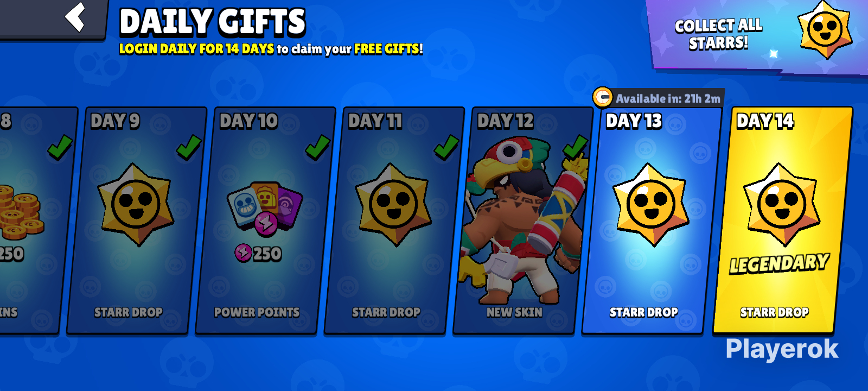Tap the Collect All Starrs star icon

(x=825, y=30)
